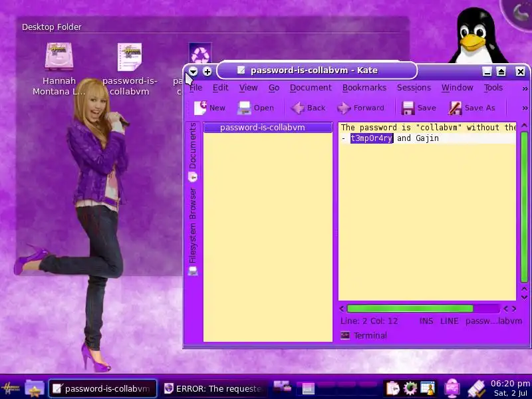Click the clipboard tray icon
The width and height of the screenshot is (532, 399).
(x=393, y=388)
